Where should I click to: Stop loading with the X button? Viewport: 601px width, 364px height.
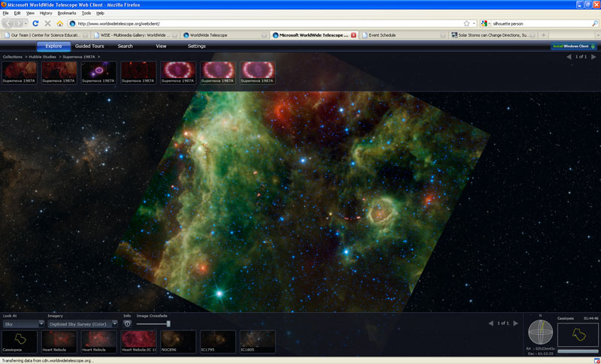tap(47, 23)
